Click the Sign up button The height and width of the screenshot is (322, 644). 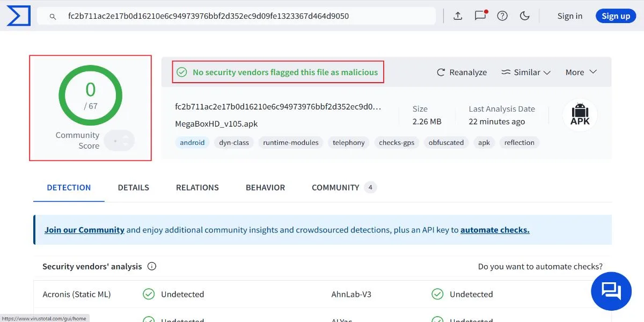[616, 16]
